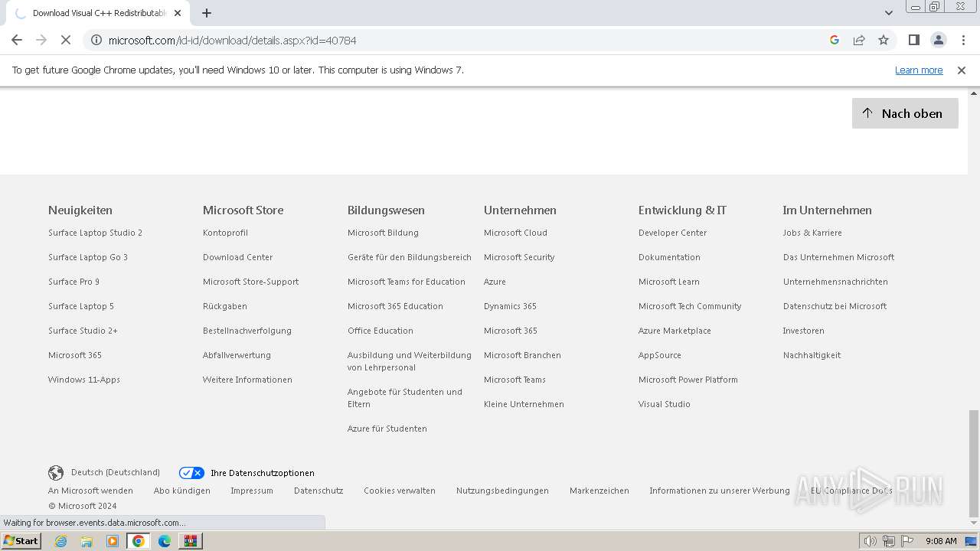Screen dimensions: 980x551
Task: Open the Chrome three-dot menu
Action: (962, 40)
